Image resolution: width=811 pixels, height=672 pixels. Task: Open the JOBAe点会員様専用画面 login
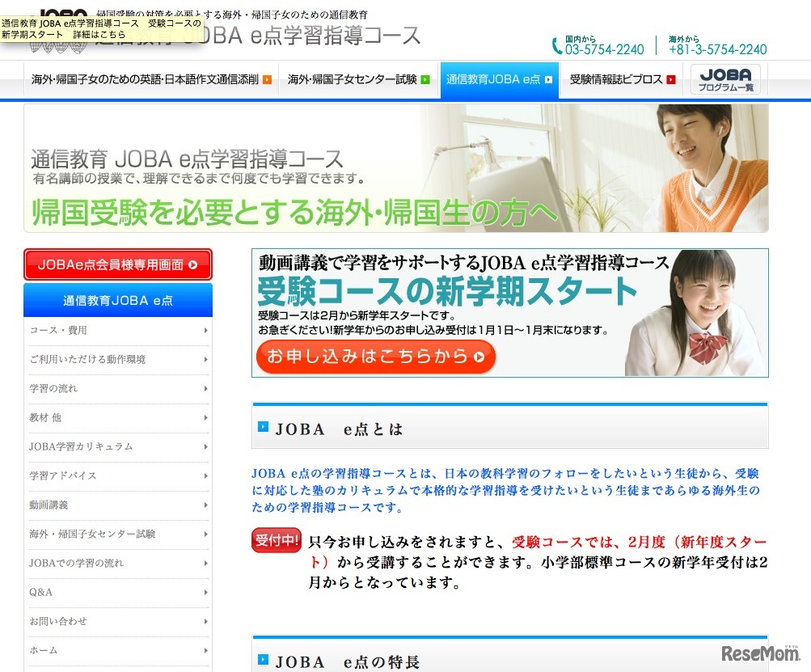tap(117, 264)
